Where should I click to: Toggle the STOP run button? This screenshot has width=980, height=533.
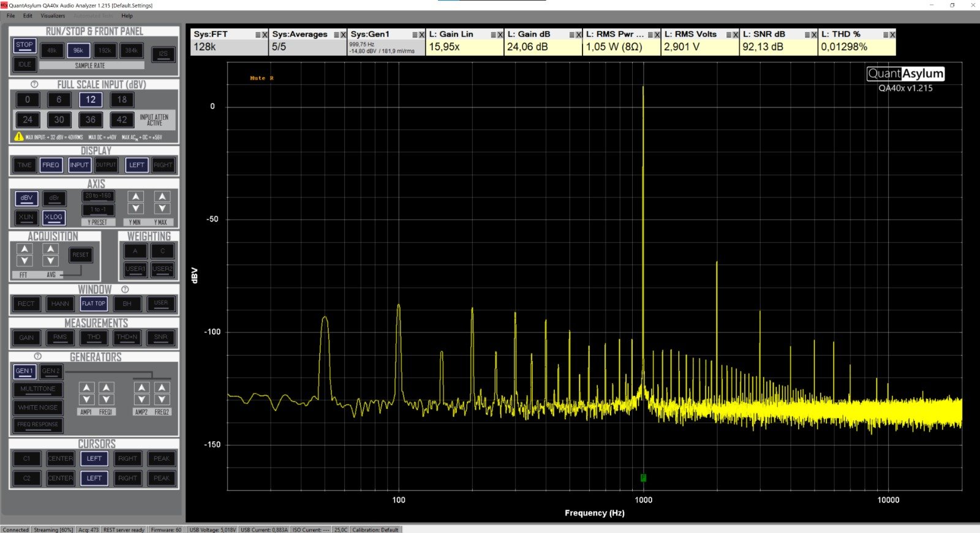point(24,45)
